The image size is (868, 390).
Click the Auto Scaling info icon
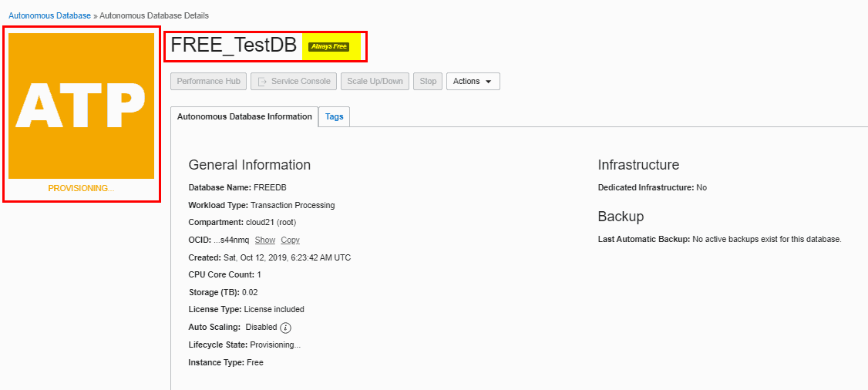coord(285,328)
